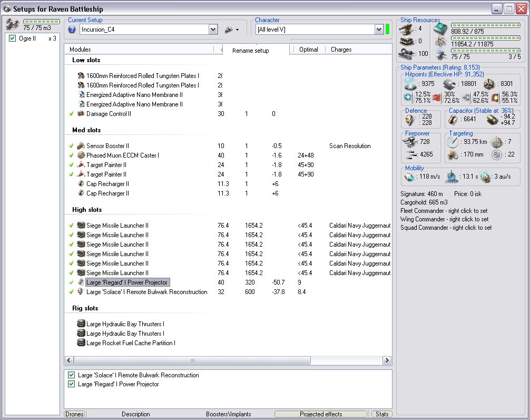This screenshot has width=530, height=420.
Task: Click the second Target Painter II icon
Action: tap(81, 174)
